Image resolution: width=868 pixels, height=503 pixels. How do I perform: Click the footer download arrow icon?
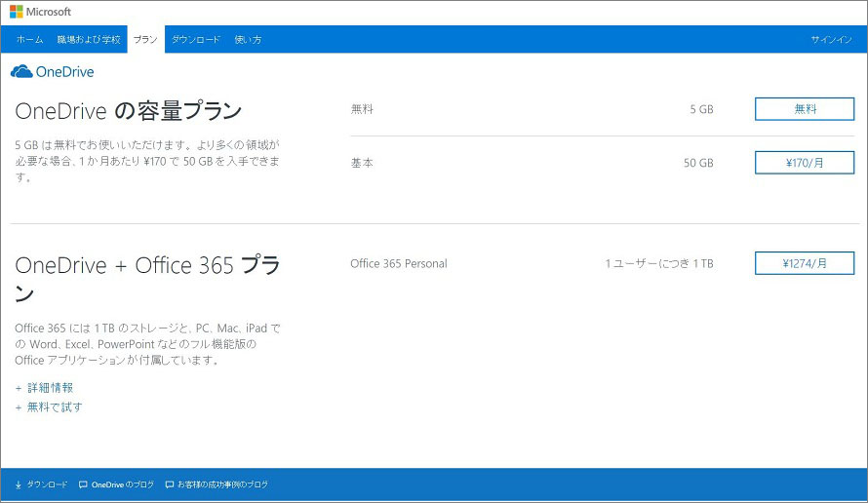click(x=19, y=484)
